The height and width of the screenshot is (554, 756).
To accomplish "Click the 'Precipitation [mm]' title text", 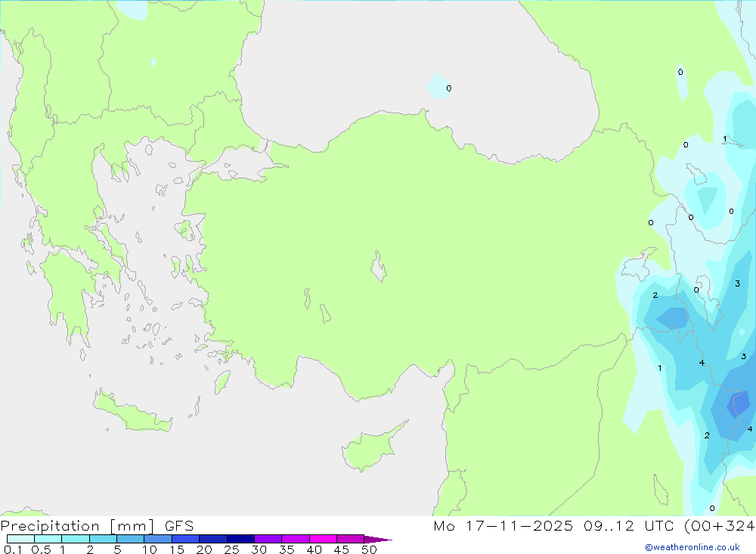I will point(78,526).
